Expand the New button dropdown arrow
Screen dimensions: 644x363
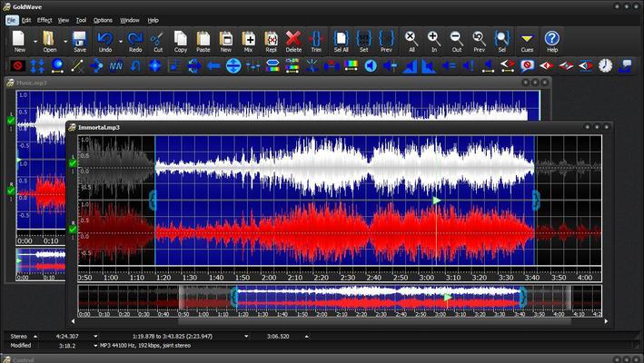[35, 42]
